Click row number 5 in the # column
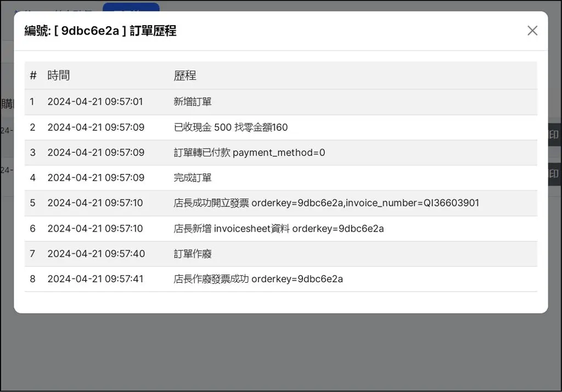Screen dimensions: 562x392 (x=32, y=203)
